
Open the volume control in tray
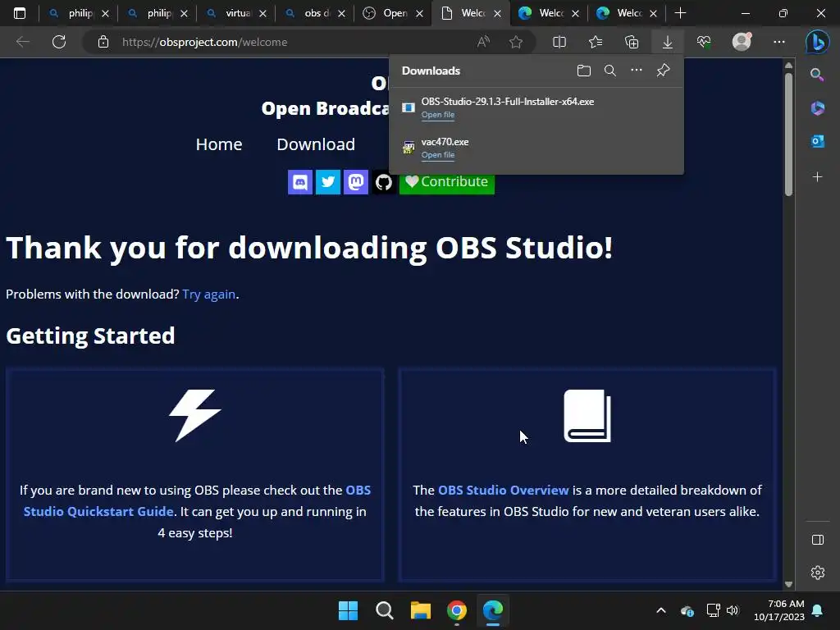[x=733, y=610]
